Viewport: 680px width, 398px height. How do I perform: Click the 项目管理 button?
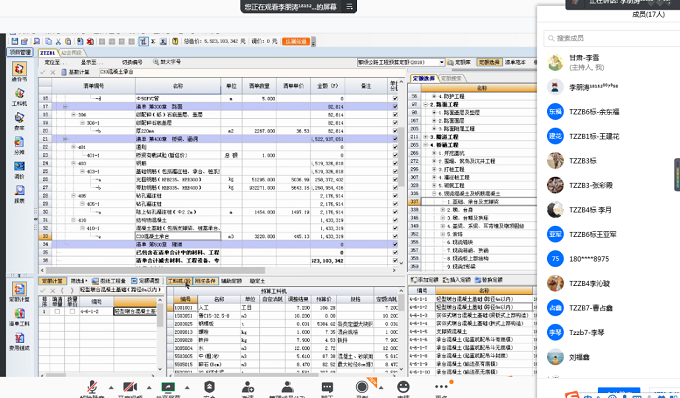(x=20, y=52)
